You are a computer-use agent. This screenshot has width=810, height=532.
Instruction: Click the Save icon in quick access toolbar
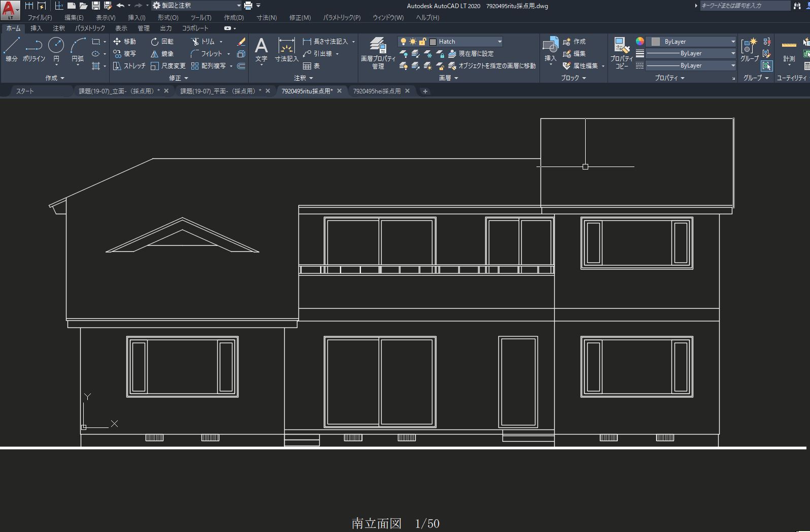[95, 6]
